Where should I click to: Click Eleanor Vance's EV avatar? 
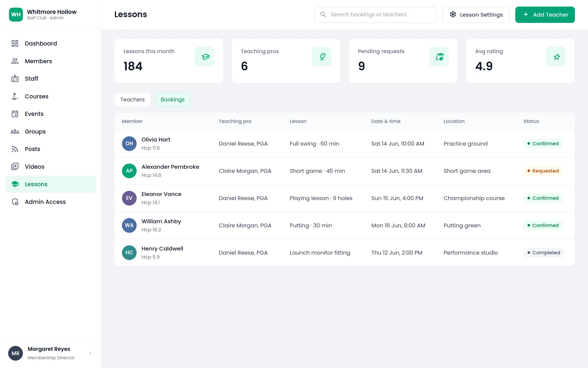click(129, 198)
